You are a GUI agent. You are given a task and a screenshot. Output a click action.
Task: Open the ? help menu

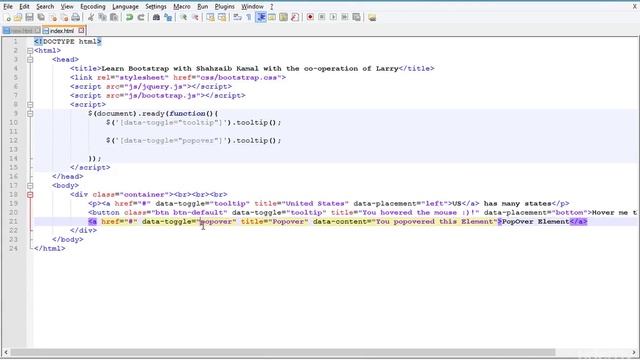click(271, 7)
